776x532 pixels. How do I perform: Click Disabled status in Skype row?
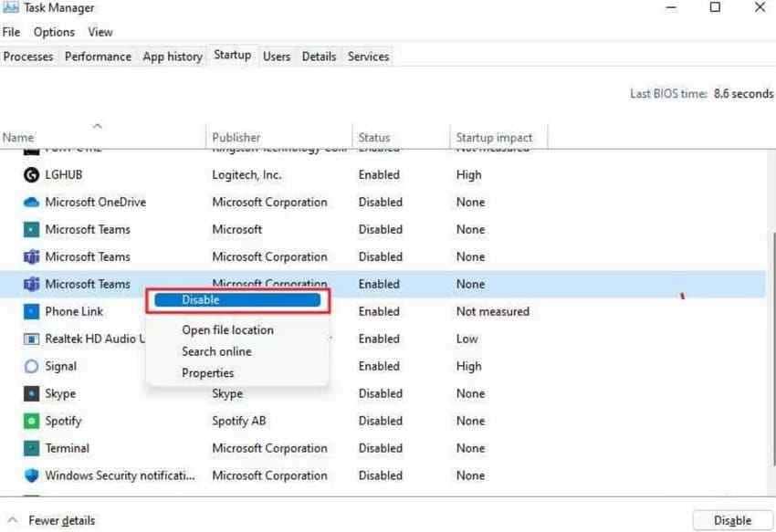point(380,393)
